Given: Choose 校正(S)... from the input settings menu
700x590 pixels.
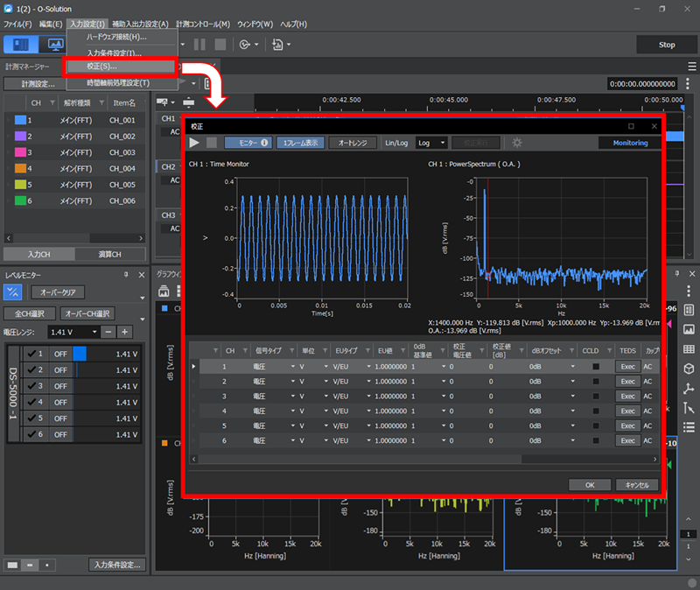Looking at the screenshot, I should (121, 67).
